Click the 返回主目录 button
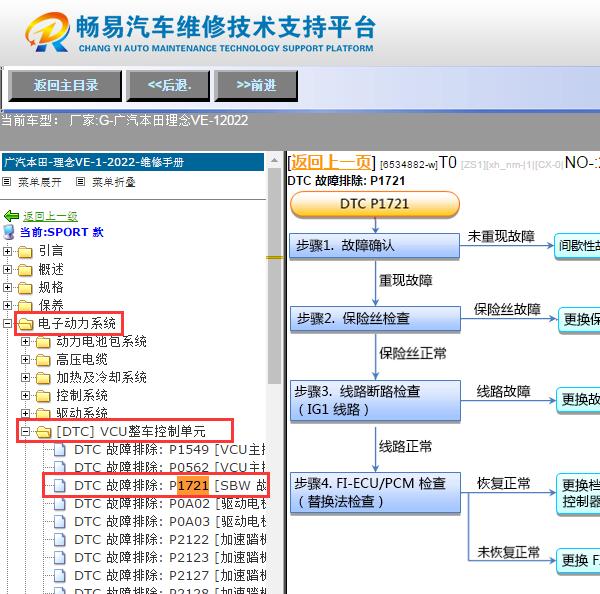600x594 pixels. pos(65,86)
